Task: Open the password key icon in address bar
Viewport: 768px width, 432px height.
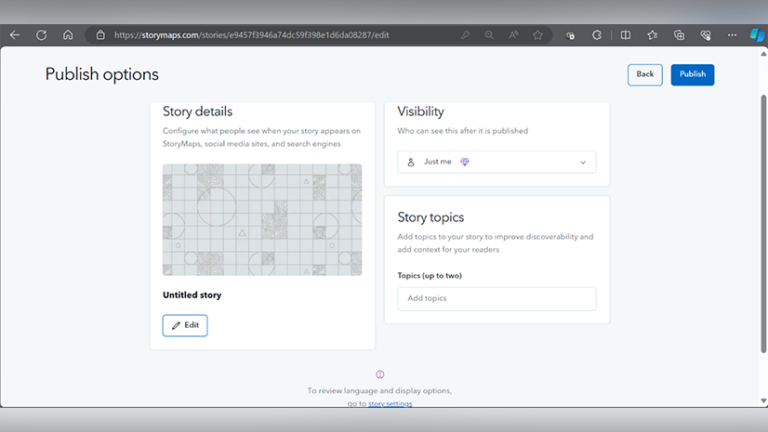Action: coord(465,35)
